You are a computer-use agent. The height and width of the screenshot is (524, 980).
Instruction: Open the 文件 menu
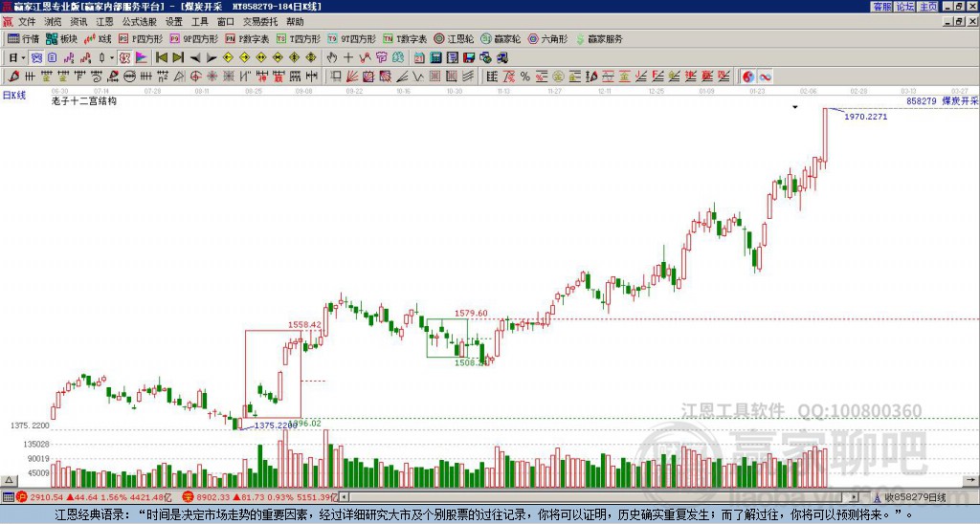26,22
